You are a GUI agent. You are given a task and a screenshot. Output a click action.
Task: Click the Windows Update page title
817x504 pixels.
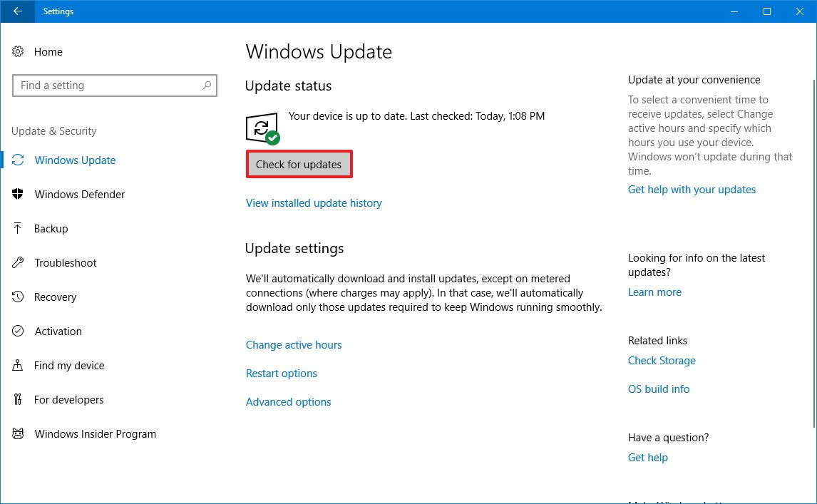pyautogui.click(x=319, y=51)
